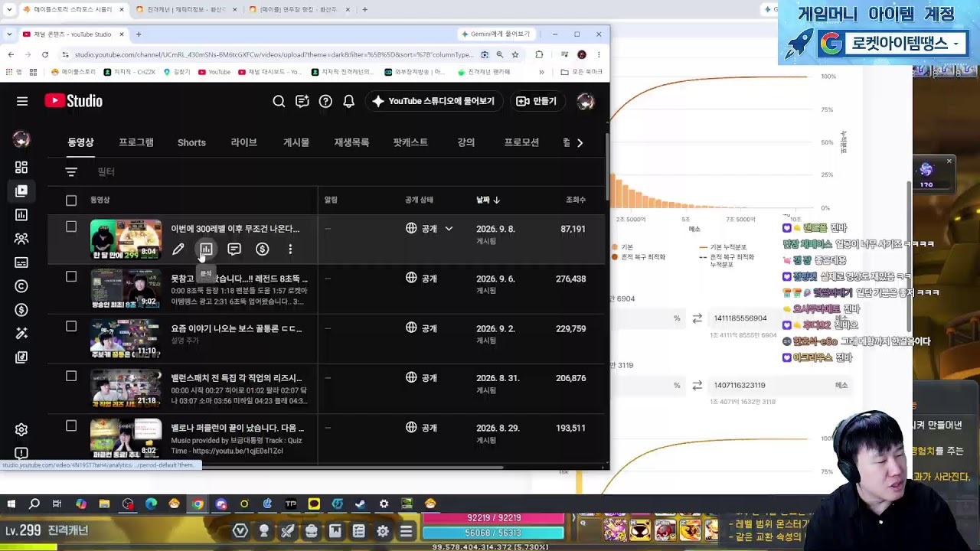Open comments icon for the 300레벨 video
This screenshot has width=980, height=551.
click(x=234, y=249)
